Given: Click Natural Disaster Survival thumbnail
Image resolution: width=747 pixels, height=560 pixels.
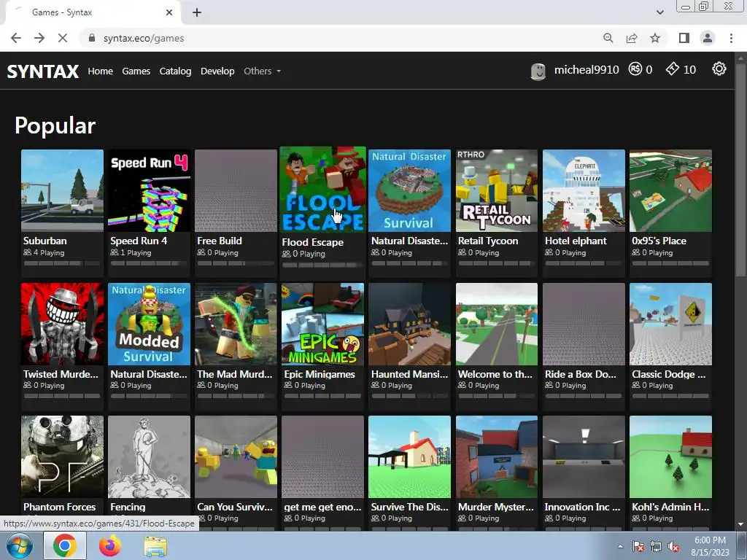Looking at the screenshot, I should point(409,190).
